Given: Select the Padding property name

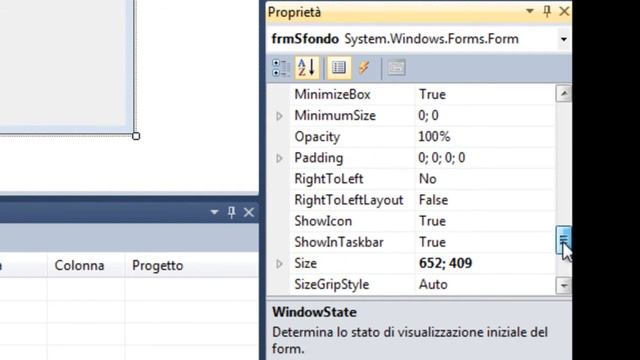Looking at the screenshot, I should 318,158.
